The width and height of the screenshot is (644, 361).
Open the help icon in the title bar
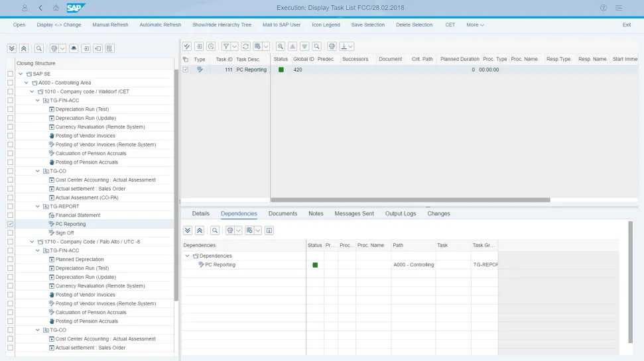603,8
